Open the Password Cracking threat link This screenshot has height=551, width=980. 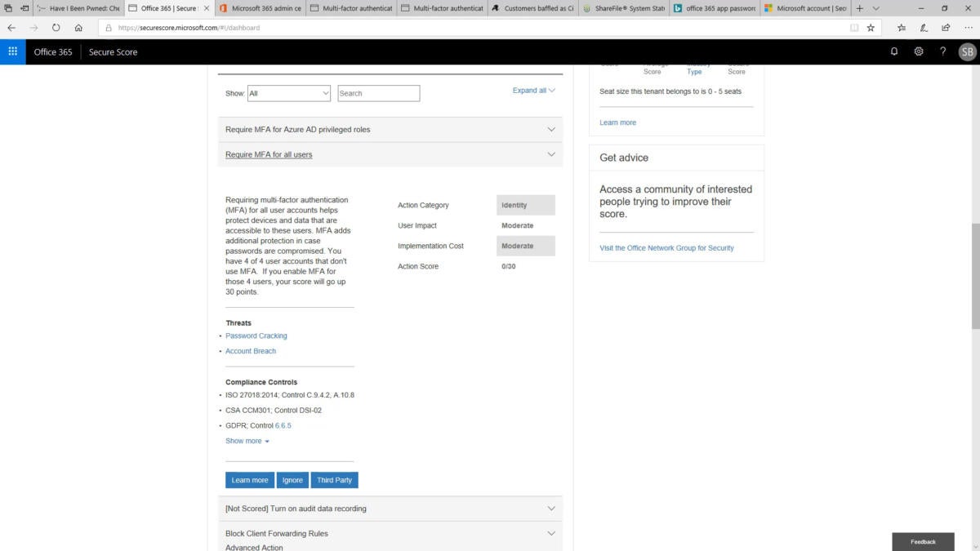(256, 335)
